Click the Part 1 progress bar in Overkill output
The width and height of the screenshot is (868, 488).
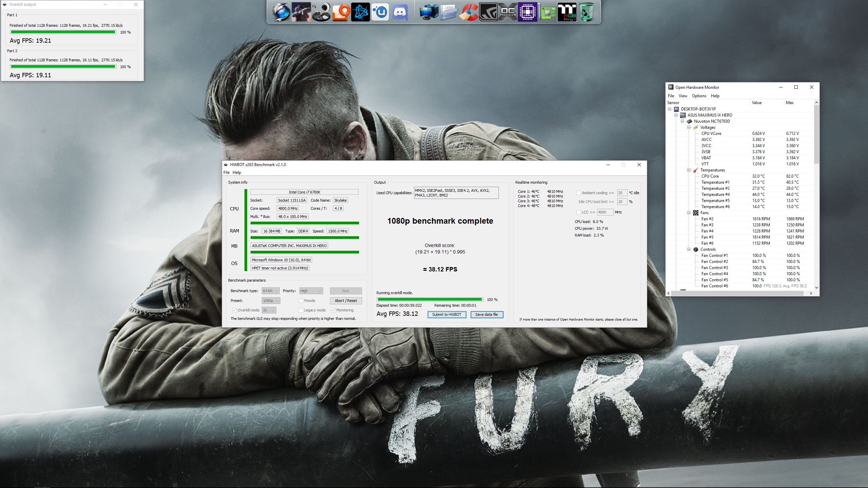(x=63, y=32)
